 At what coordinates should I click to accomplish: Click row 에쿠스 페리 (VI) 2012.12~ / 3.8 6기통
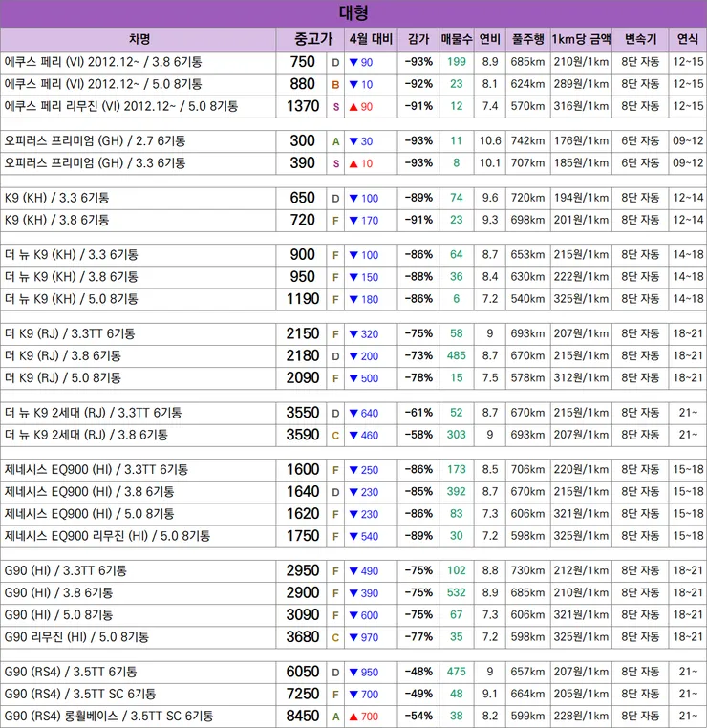353,62
